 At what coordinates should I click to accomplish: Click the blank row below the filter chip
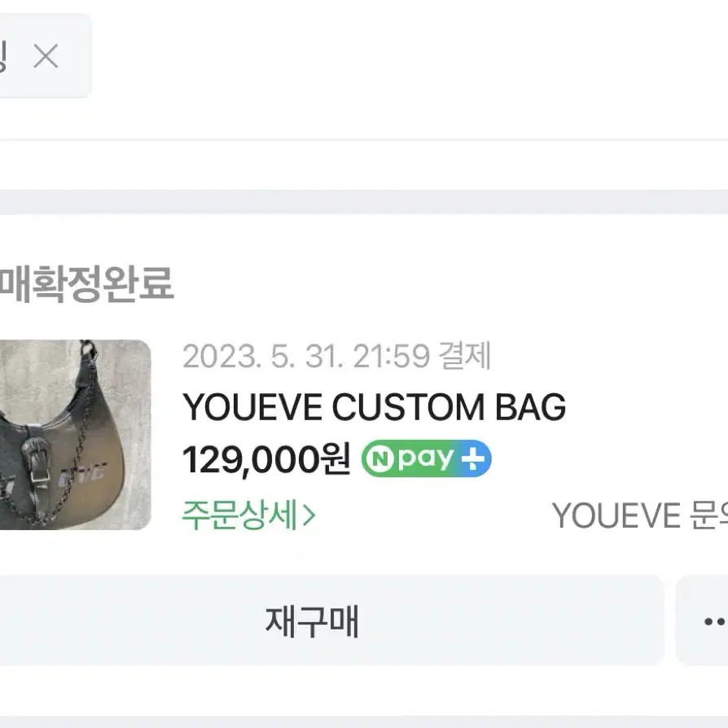[364, 164]
